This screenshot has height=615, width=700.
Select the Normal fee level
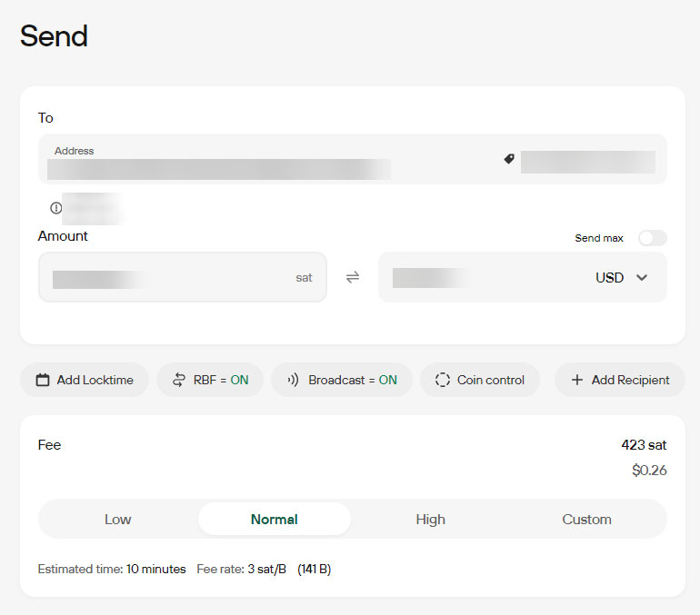275,520
